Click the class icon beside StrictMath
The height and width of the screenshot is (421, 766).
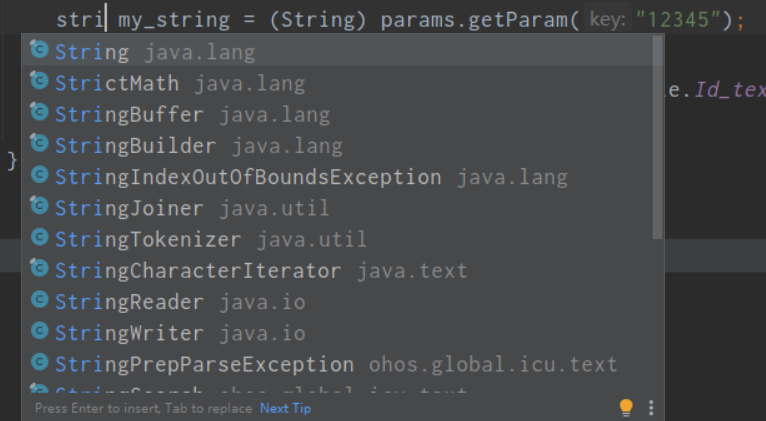tap(40, 82)
